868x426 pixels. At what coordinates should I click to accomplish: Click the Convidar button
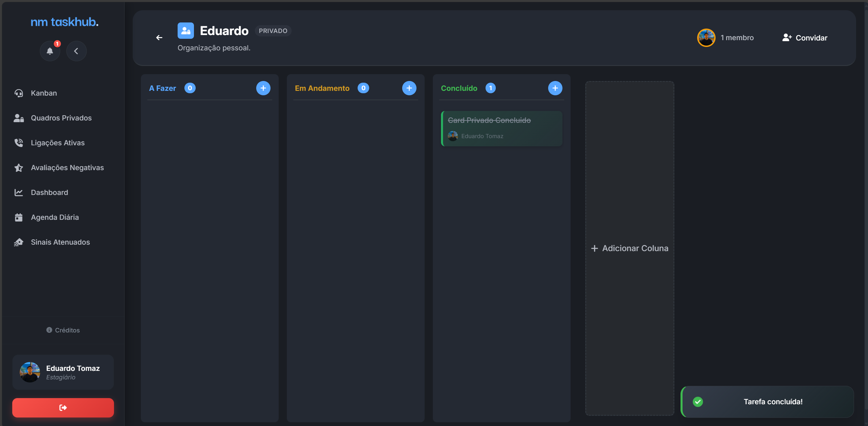(x=805, y=38)
